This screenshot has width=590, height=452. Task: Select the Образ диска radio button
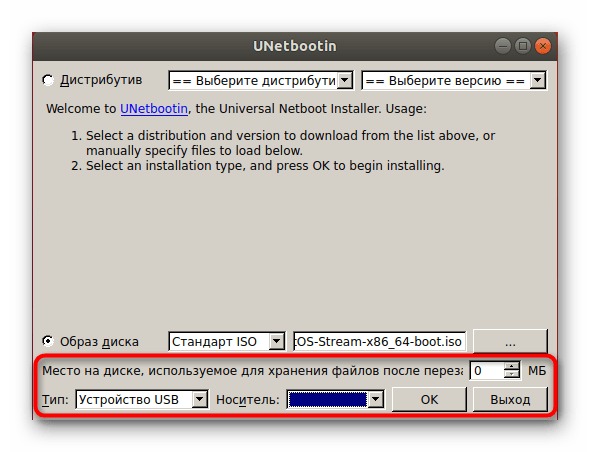click(x=48, y=341)
